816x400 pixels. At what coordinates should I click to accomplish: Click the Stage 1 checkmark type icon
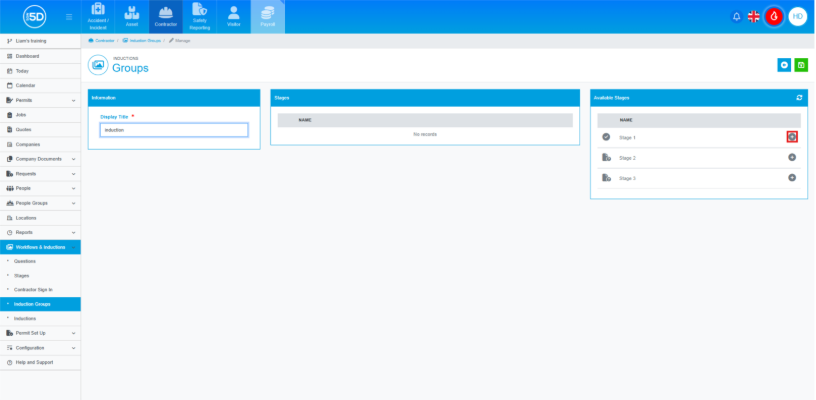(606, 137)
